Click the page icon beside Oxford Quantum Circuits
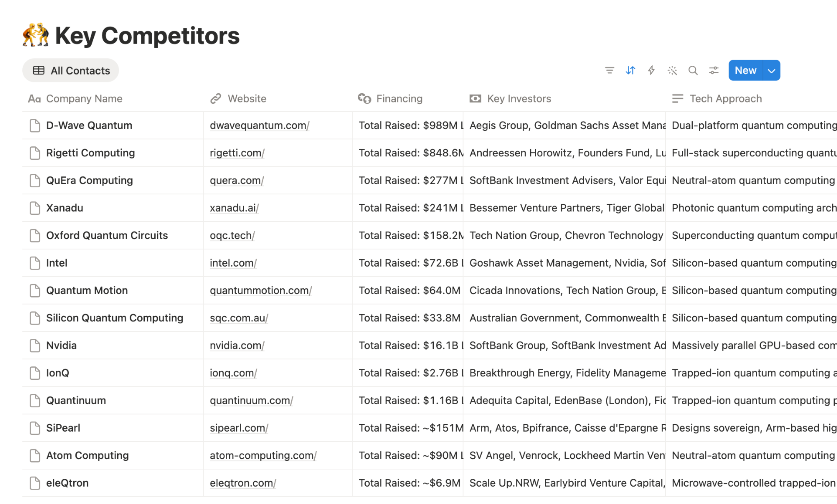The height and width of the screenshot is (504, 837). (35, 235)
